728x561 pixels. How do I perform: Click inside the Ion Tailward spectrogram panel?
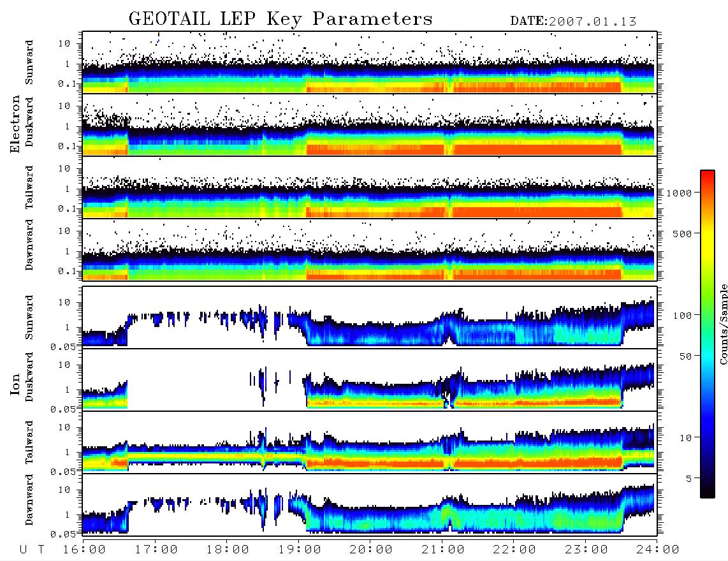click(370, 442)
